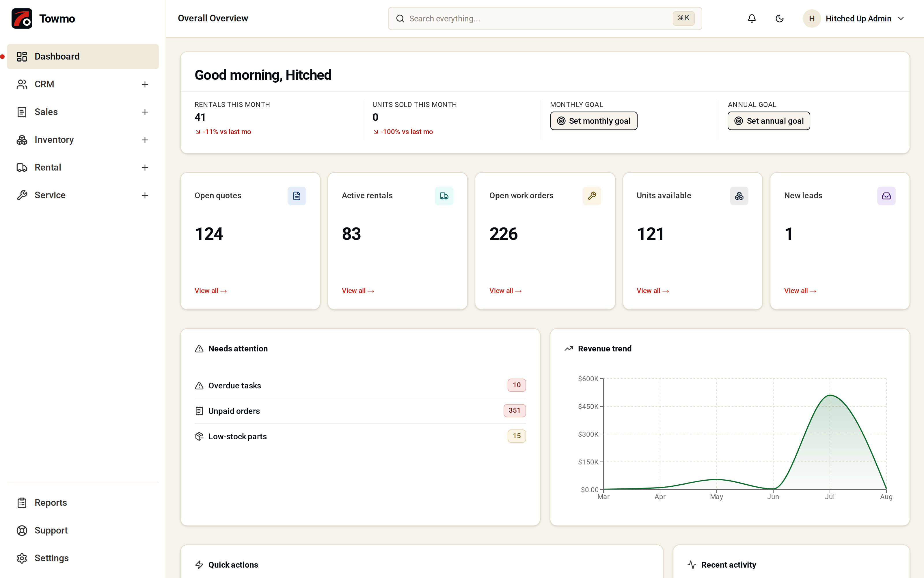Click the Jul peak on revenue chart
Image resolution: width=924 pixels, height=578 pixels.
coord(830,395)
